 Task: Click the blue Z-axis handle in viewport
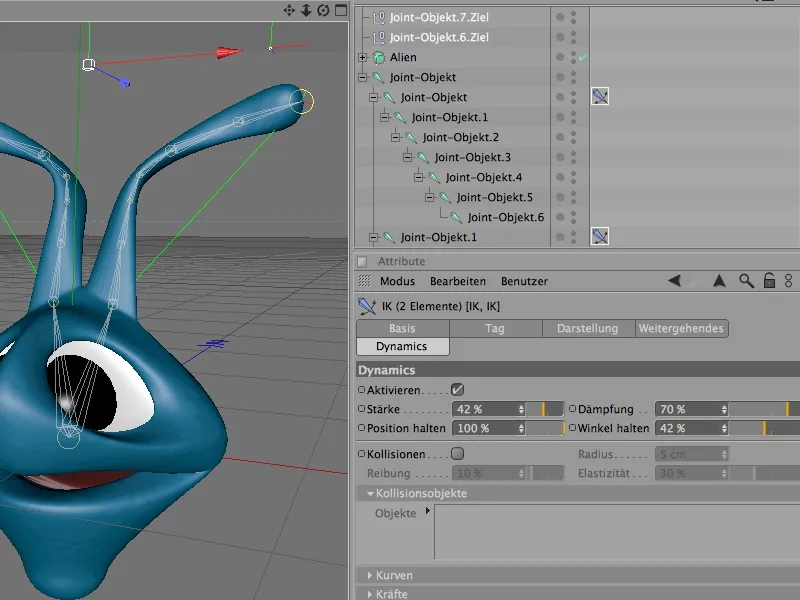point(126,83)
